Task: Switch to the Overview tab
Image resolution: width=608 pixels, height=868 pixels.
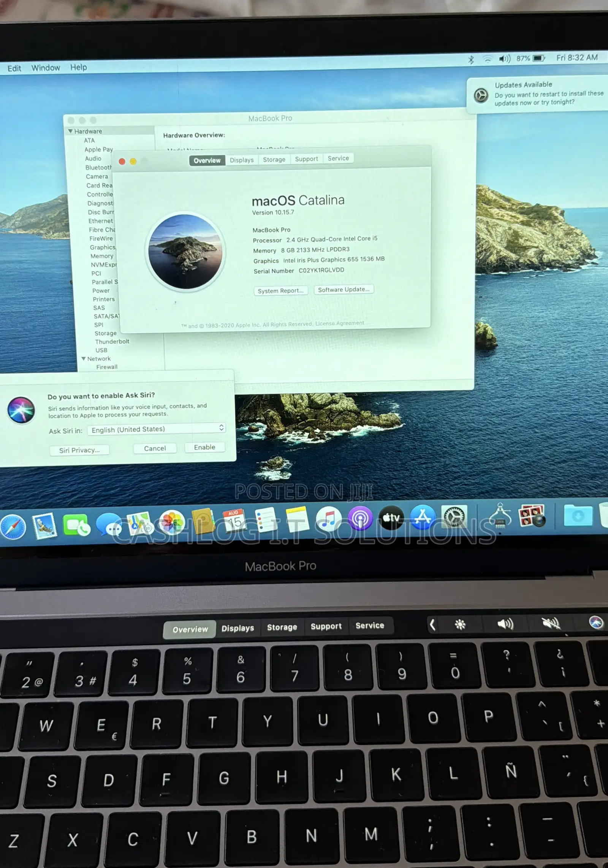Action: click(x=207, y=160)
